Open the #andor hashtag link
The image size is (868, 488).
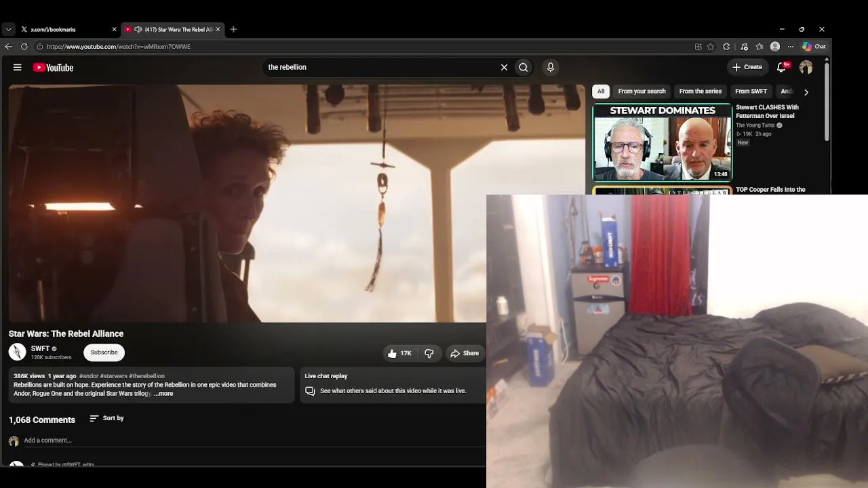coord(89,376)
